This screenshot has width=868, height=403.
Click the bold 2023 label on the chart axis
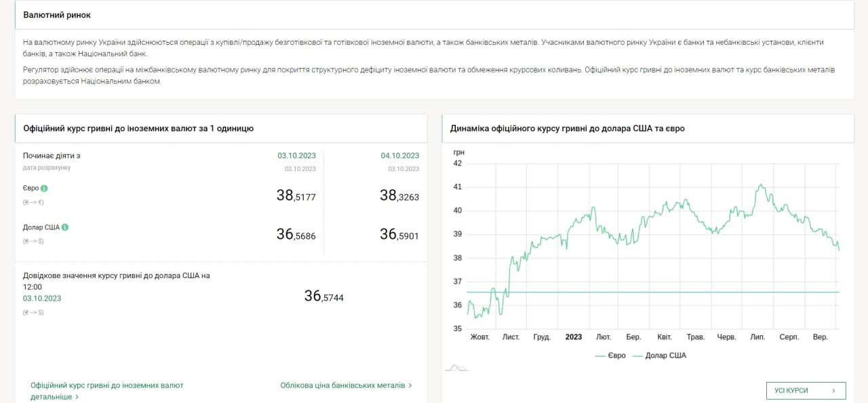(x=573, y=337)
